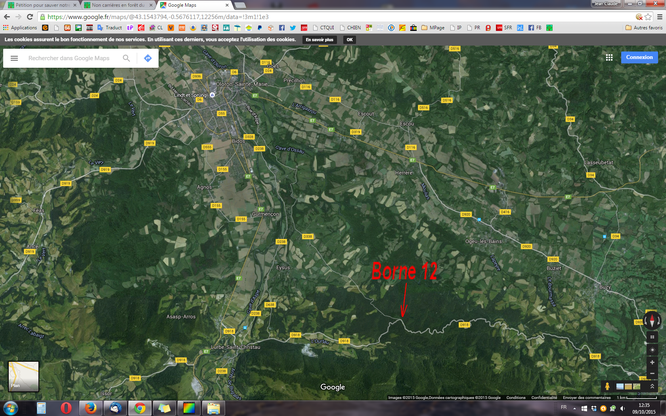Open the Applications bookmark
This screenshot has height=416, width=666.
click(x=20, y=28)
